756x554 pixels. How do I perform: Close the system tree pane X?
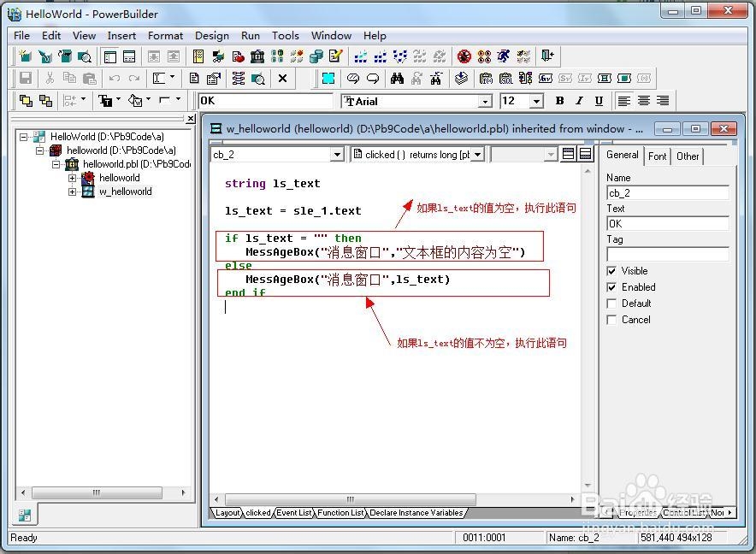[x=191, y=119]
